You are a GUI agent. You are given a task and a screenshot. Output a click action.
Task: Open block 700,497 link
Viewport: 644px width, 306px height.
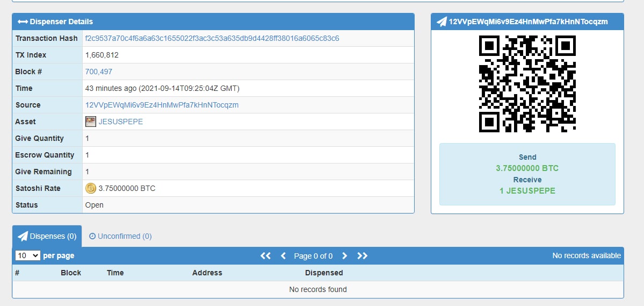tap(99, 72)
